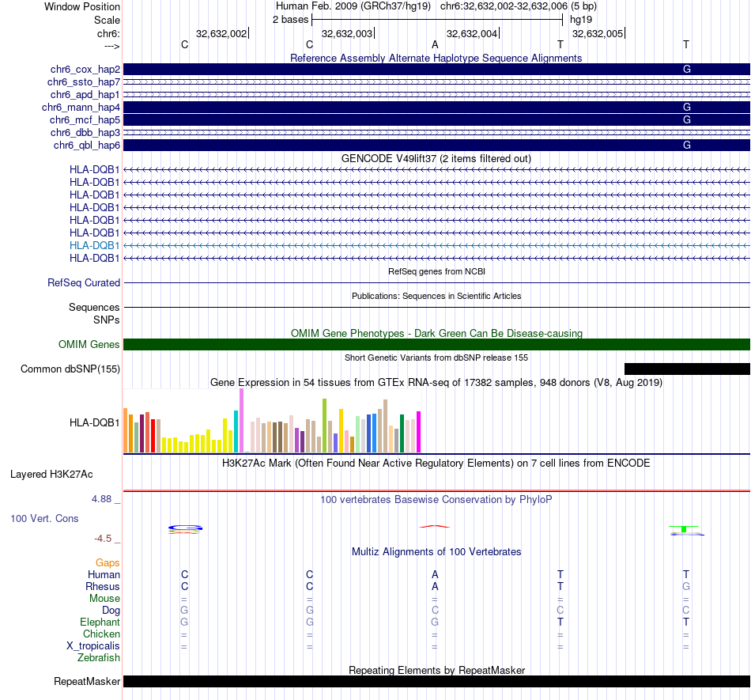Click the -4.5 PhyloP lower scale value
Screen dimensions: 751x700
pyautogui.click(x=103, y=539)
